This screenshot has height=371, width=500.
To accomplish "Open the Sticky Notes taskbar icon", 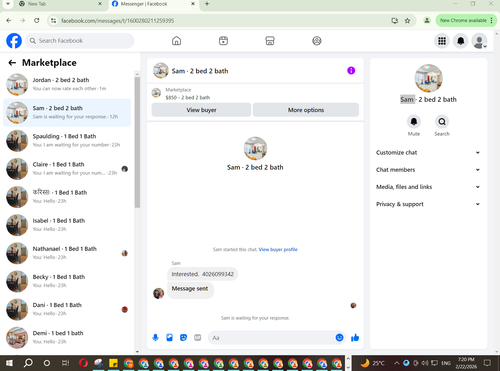I will pyautogui.click(x=113, y=363).
